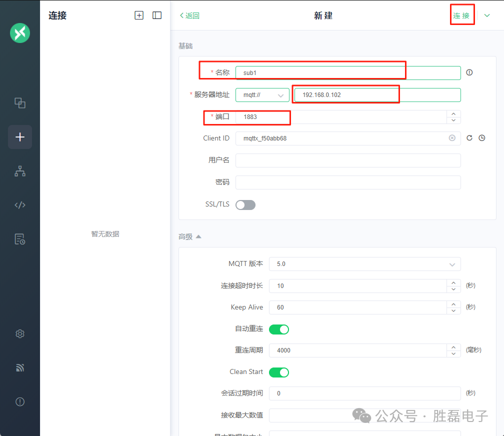Image resolution: width=504 pixels, height=436 pixels.
Task: Click the 名称 field containing sub1
Action: [x=348, y=72]
